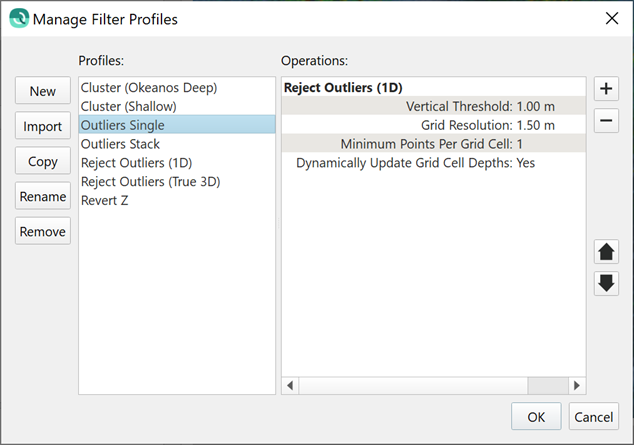Click the New profile button
This screenshot has height=445, width=634.
[43, 91]
